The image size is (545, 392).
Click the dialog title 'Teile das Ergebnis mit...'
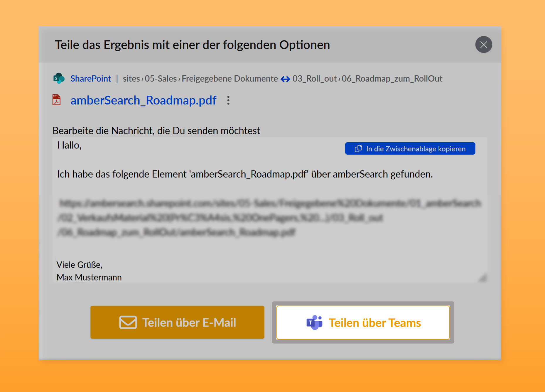pyautogui.click(x=192, y=45)
